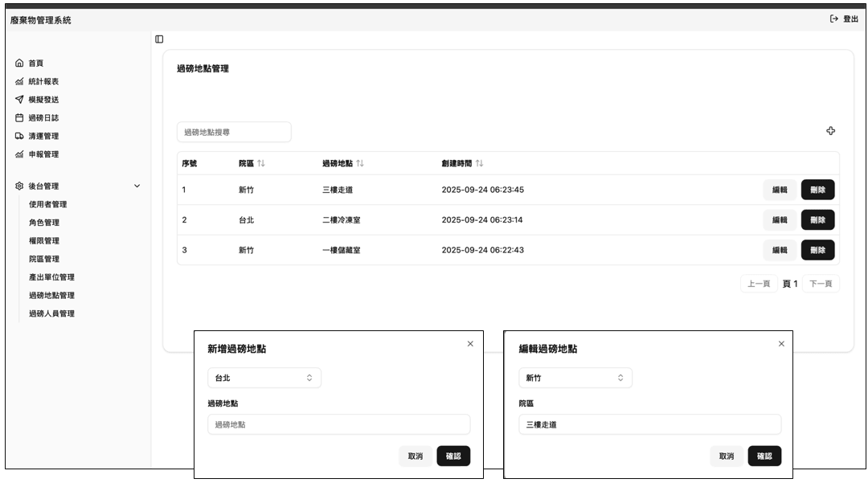Sort by 院區 column arrows
This screenshot has width=868, height=483.
coord(261,163)
